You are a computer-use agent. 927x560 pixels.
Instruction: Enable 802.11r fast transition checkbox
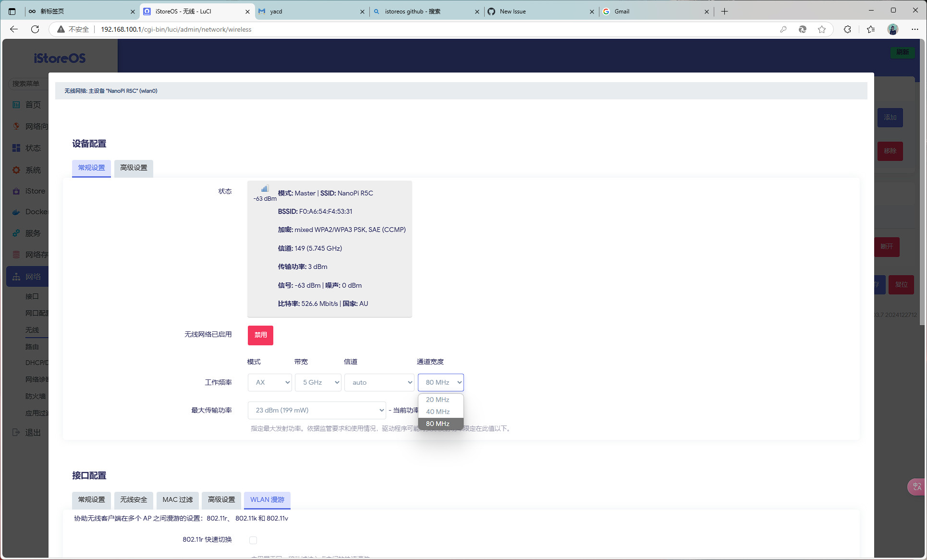[253, 540]
